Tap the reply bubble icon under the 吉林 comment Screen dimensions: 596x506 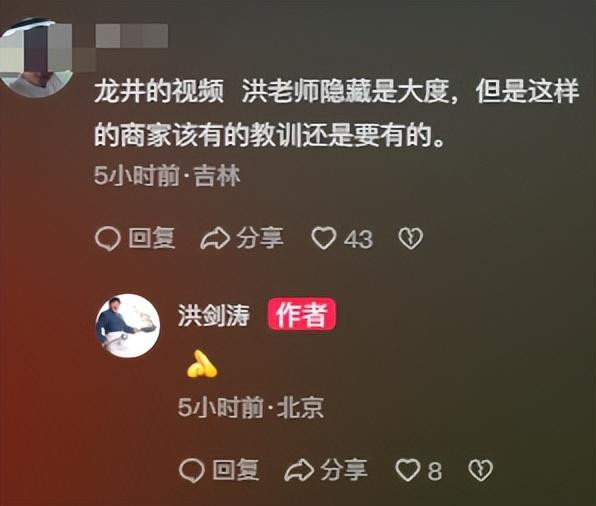point(108,238)
